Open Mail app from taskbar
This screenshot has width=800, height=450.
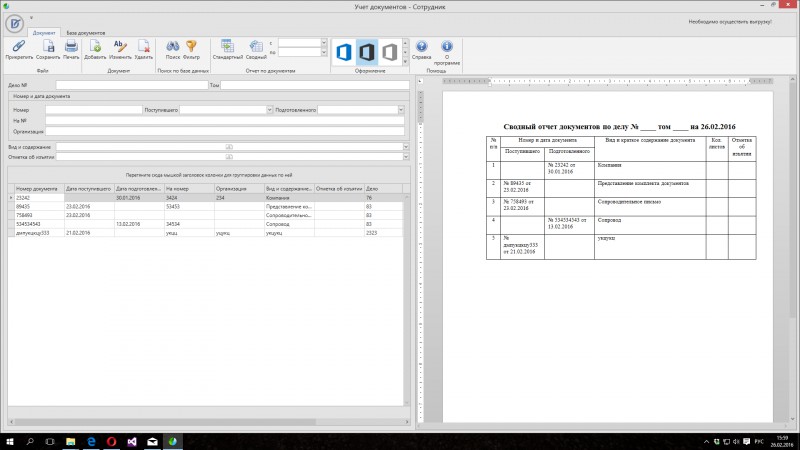(x=152, y=441)
